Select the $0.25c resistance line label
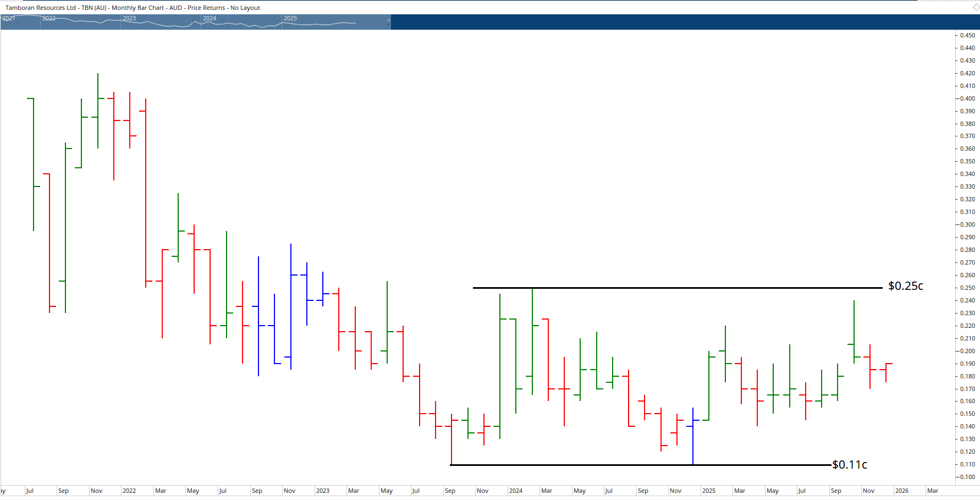The height and width of the screenshot is (500, 980). pyautogui.click(x=905, y=285)
